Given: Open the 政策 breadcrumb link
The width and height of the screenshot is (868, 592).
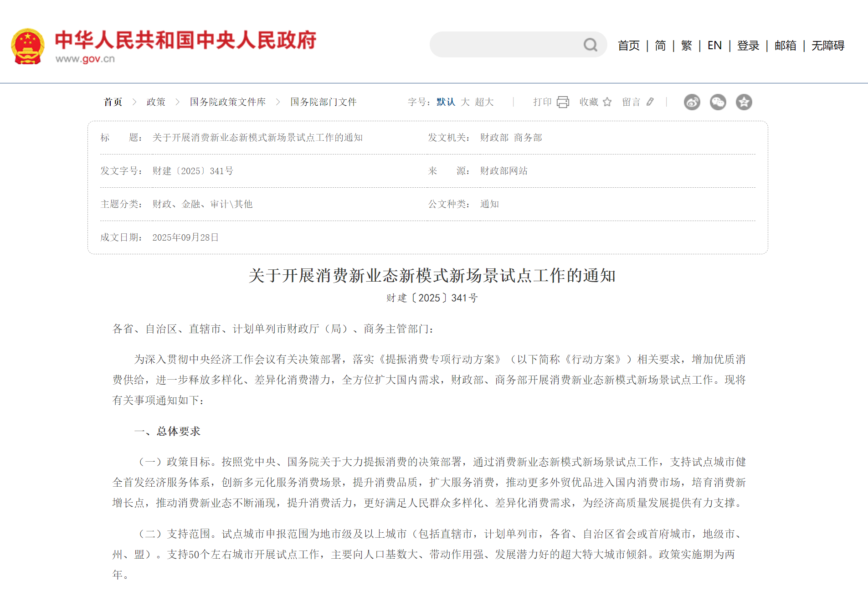Looking at the screenshot, I should point(156,102).
